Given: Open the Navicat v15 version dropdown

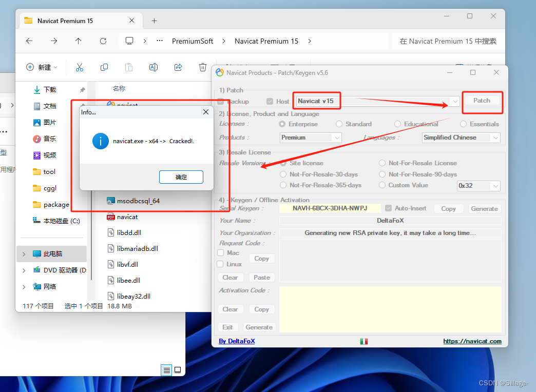Looking at the screenshot, I should (455, 101).
